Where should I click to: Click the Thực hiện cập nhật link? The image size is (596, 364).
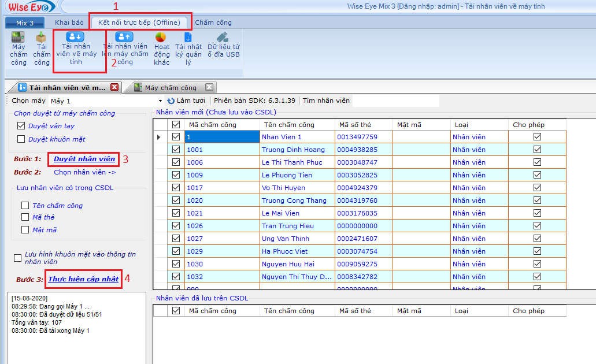83,279
